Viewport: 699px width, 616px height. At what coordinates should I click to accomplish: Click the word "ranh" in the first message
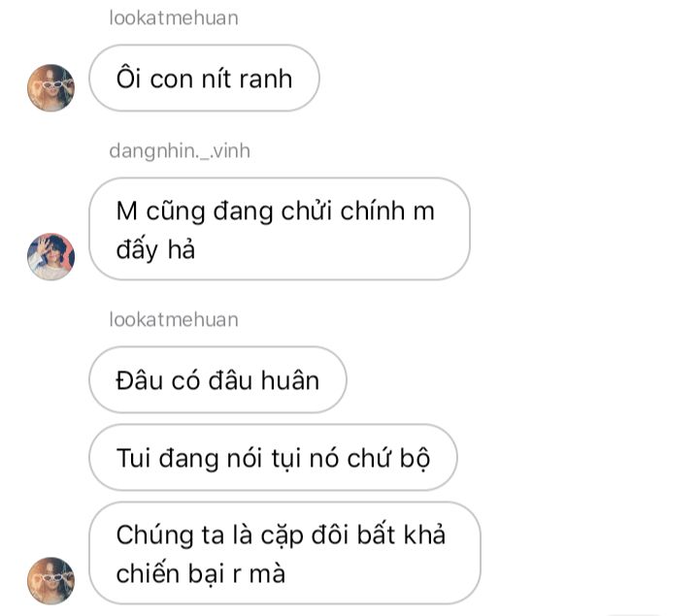tap(266, 80)
